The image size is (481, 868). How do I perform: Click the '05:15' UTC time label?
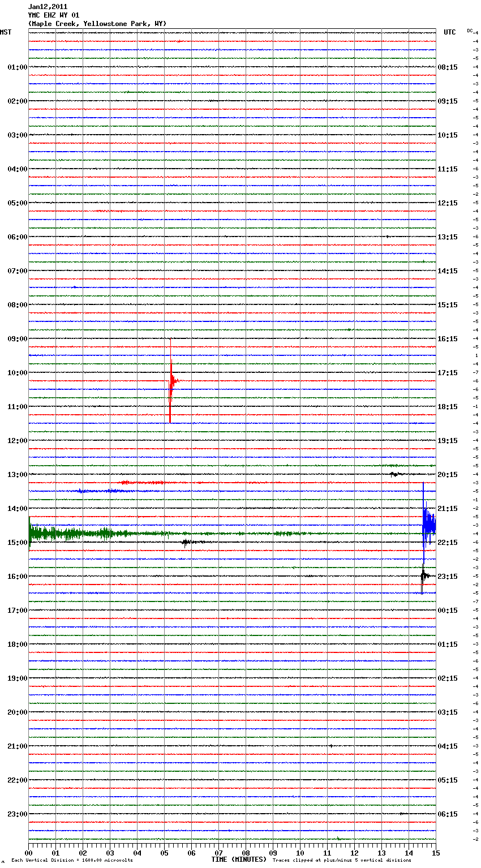click(x=448, y=780)
